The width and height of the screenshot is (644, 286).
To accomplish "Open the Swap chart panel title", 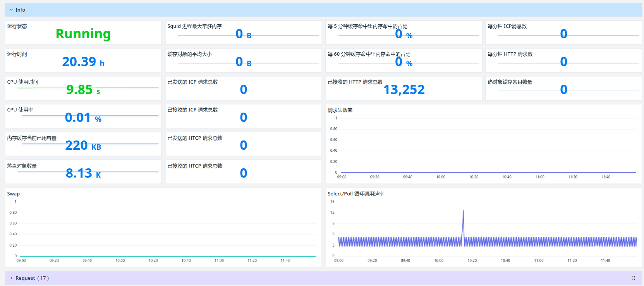I will tap(13, 194).
